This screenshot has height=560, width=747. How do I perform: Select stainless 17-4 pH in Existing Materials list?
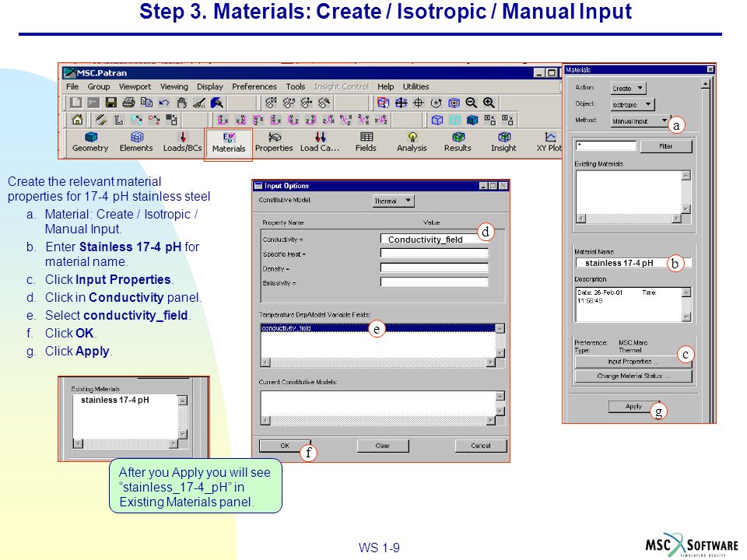point(115,400)
